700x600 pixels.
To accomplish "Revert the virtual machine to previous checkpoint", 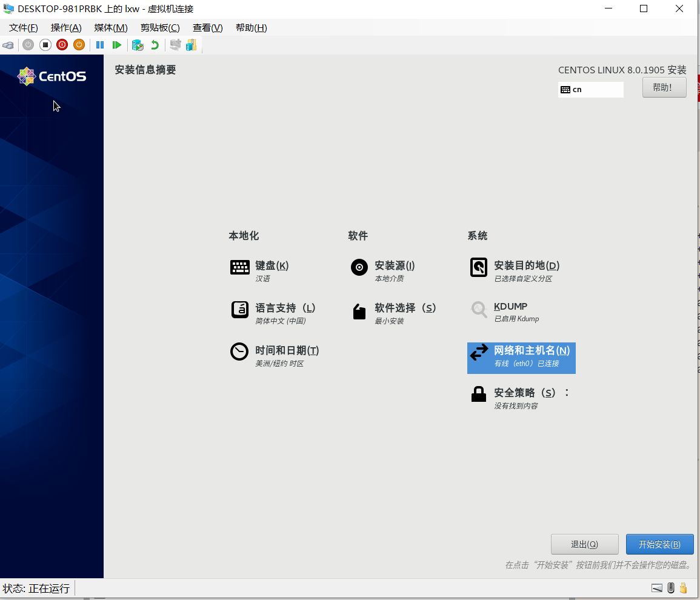I will pos(154,45).
